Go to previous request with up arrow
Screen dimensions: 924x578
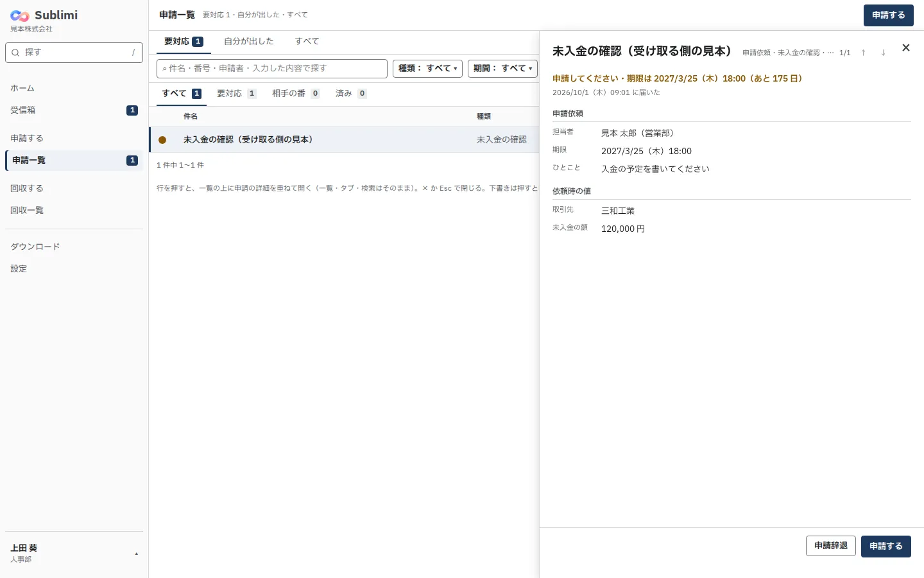coord(863,53)
